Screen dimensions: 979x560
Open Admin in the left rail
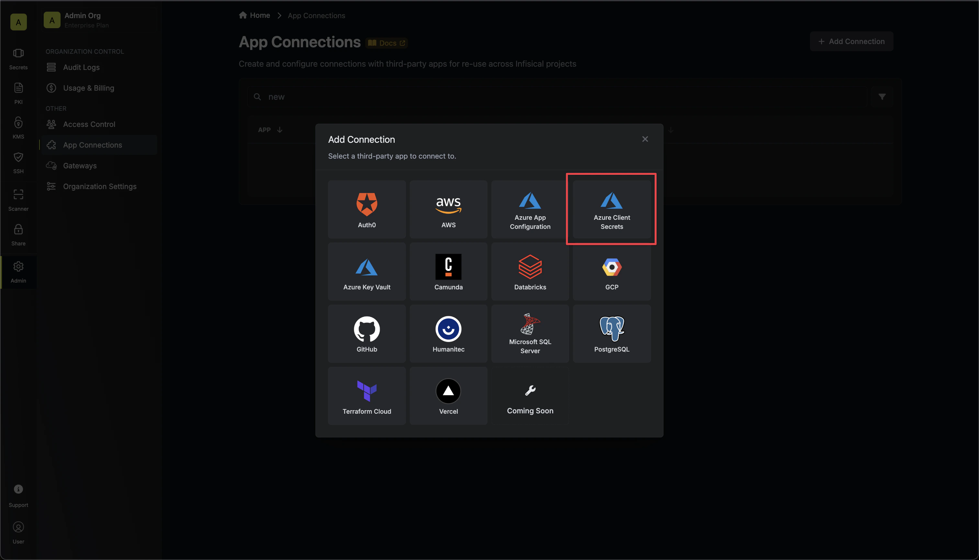coord(18,272)
